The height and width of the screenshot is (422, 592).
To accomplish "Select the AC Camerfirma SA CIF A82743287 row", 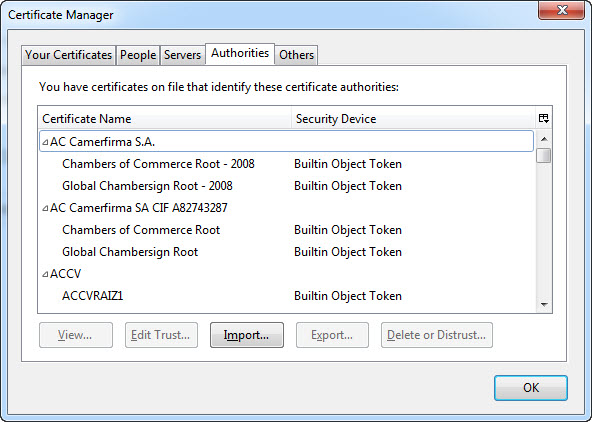I will pyautogui.click(x=286, y=208).
